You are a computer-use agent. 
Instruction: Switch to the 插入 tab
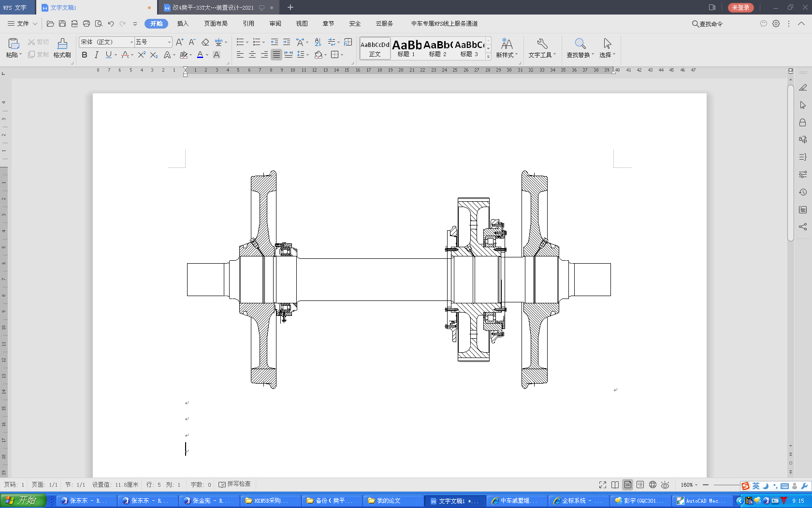(183, 23)
